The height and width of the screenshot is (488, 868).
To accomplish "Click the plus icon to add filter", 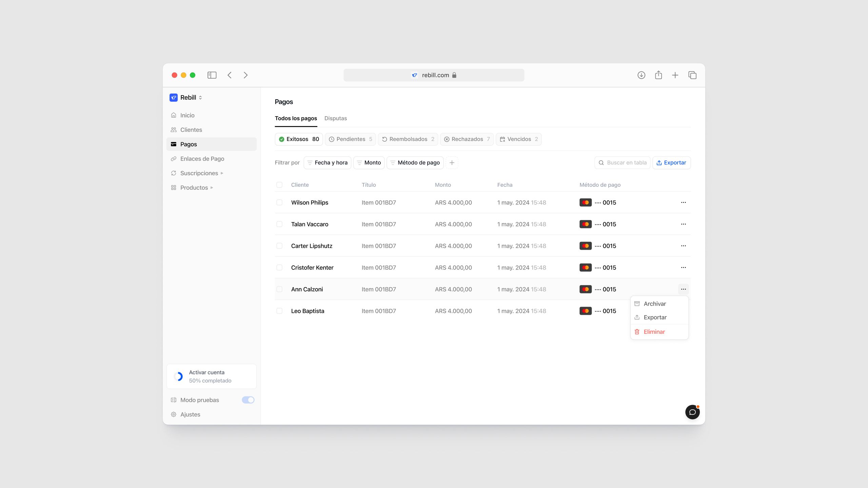I will pos(452,163).
